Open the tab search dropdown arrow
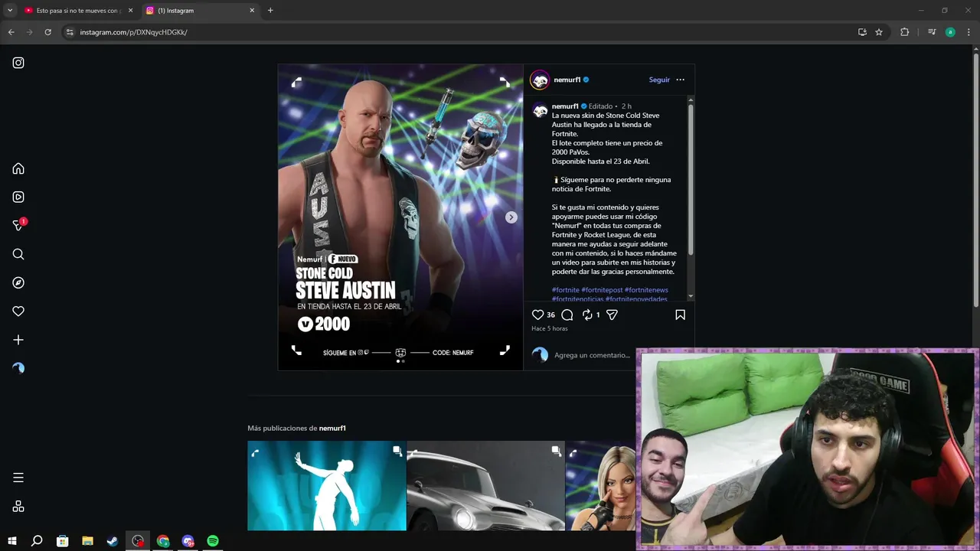This screenshot has height=551, width=980. pyautogui.click(x=10, y=11)
